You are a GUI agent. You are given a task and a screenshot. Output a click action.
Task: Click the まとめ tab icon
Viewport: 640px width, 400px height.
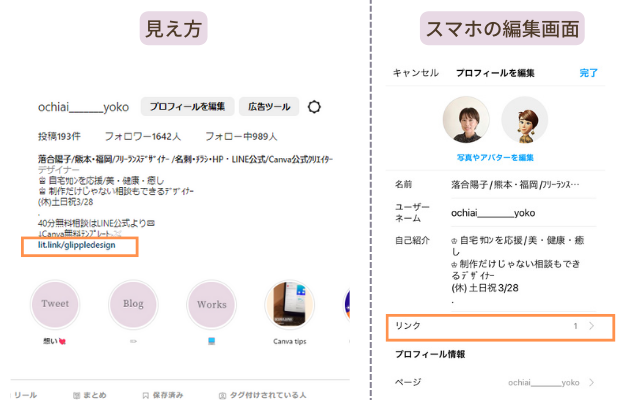tap(76, 395)
